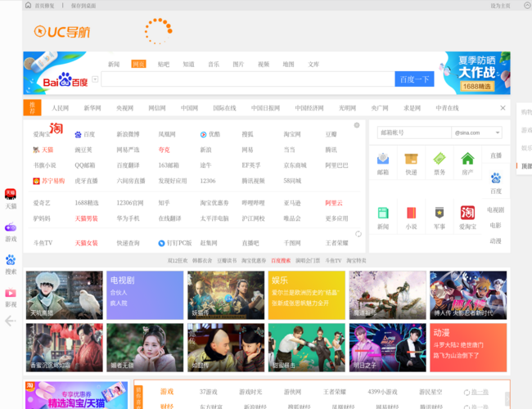The image size is (532, 409).
Task: Open the 军事 badge icon
Action: [440, 213]
